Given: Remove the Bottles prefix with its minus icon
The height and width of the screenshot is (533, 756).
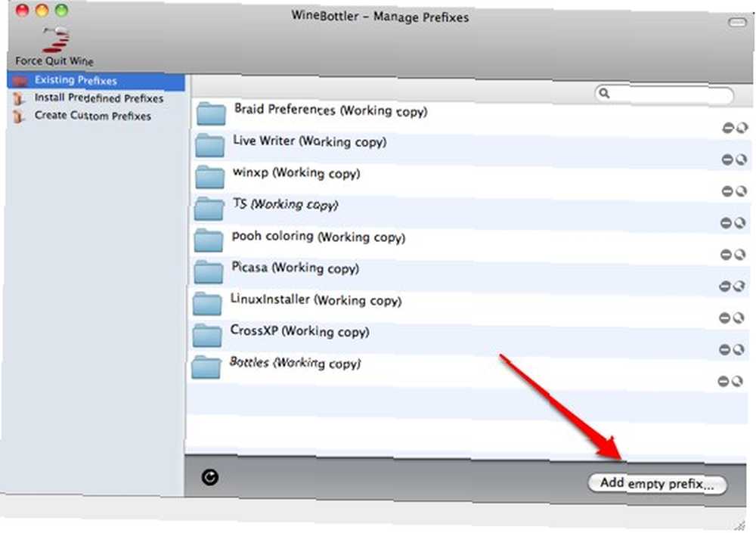Looking at the screenshot, I should tap(723, 382).
